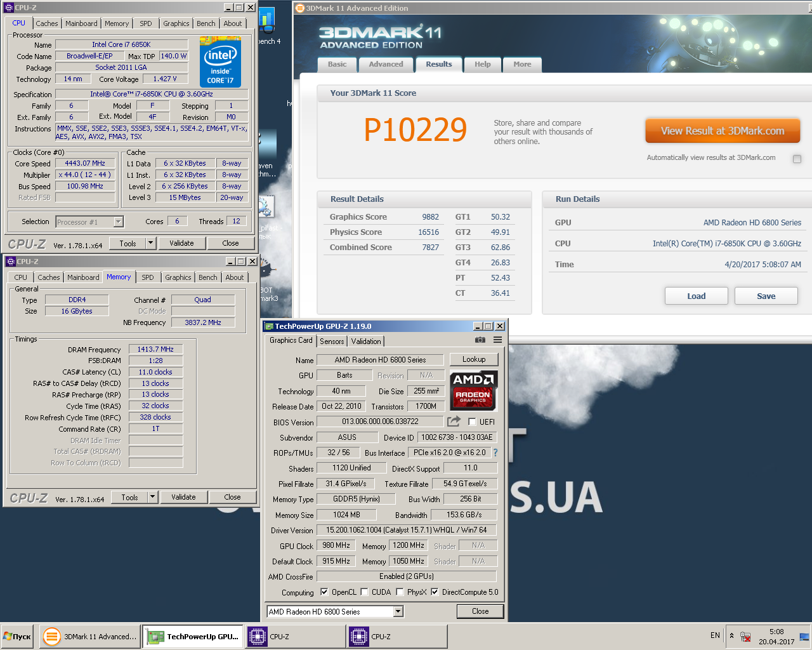Open the Sensors tab in GPU-Z
The image size is (812, 650).
pyautogui.click(x=332, y=341)
